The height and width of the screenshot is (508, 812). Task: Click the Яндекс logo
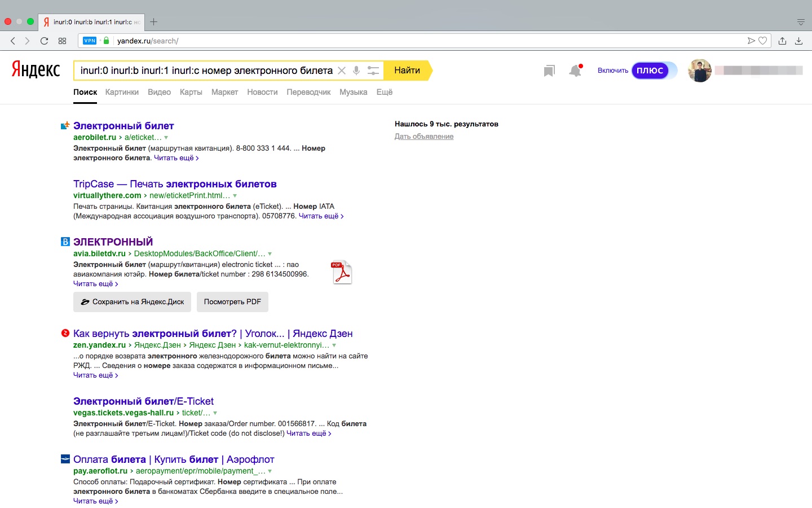point(36,69)
